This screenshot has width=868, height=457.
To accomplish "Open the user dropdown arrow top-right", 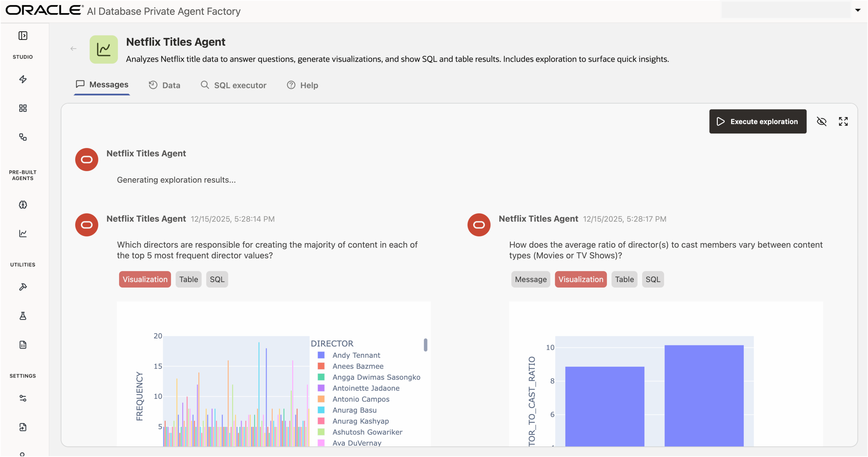I will click(x=858, y=10).
